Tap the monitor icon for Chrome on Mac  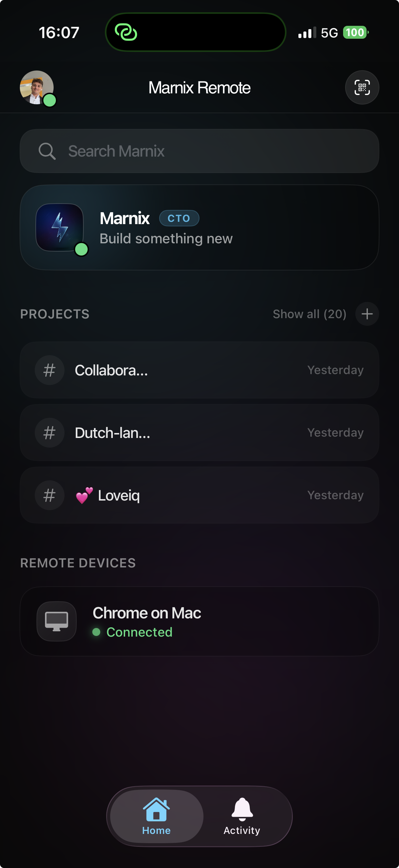click(x=57, y=621)
